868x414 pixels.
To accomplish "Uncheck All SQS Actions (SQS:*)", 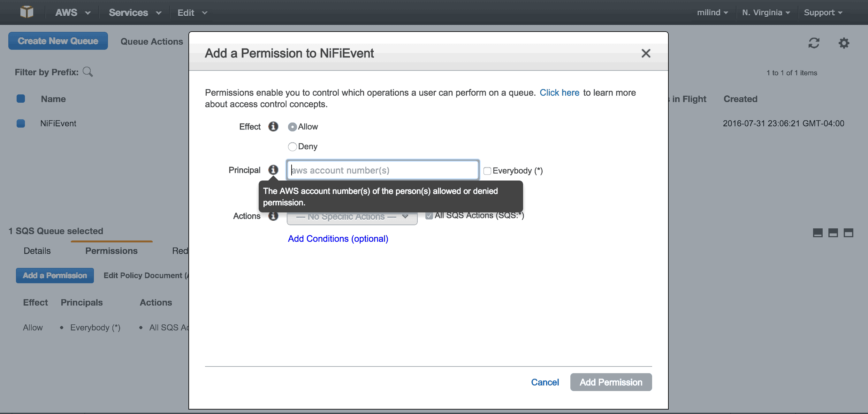I will [429, 215].
